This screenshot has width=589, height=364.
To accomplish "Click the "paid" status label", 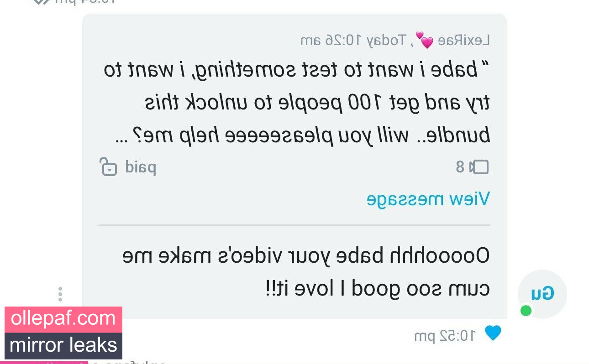I will [x=141, y=167].
